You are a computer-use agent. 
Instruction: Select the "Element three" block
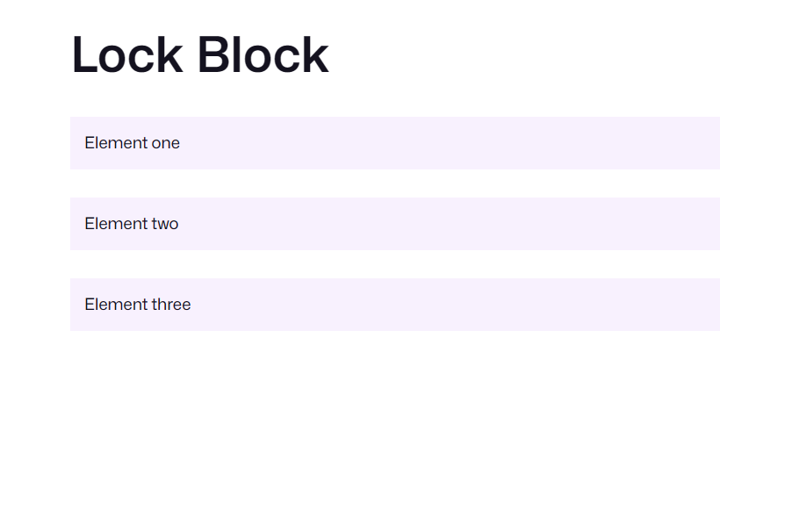[395, 305]
